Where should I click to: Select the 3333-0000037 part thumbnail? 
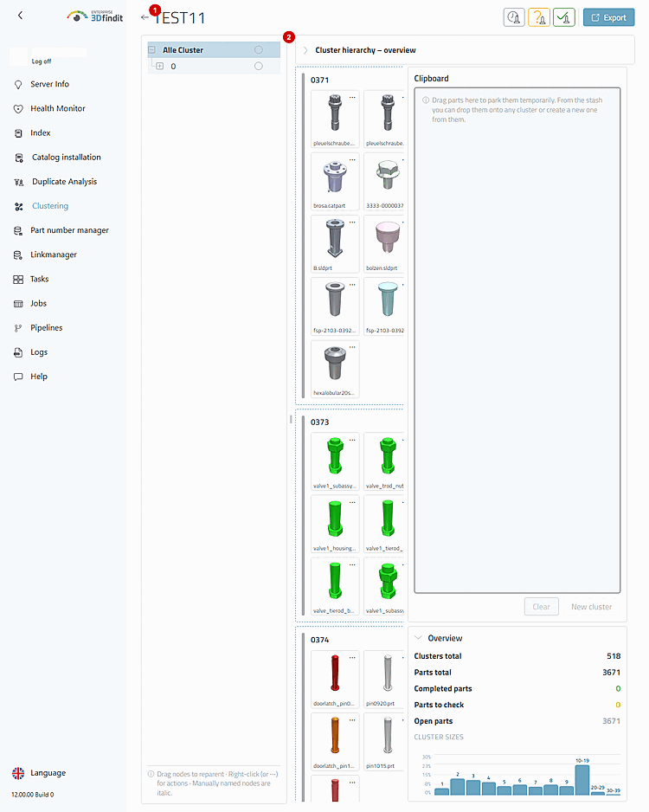pyautogui.click(x=384, y=181)
